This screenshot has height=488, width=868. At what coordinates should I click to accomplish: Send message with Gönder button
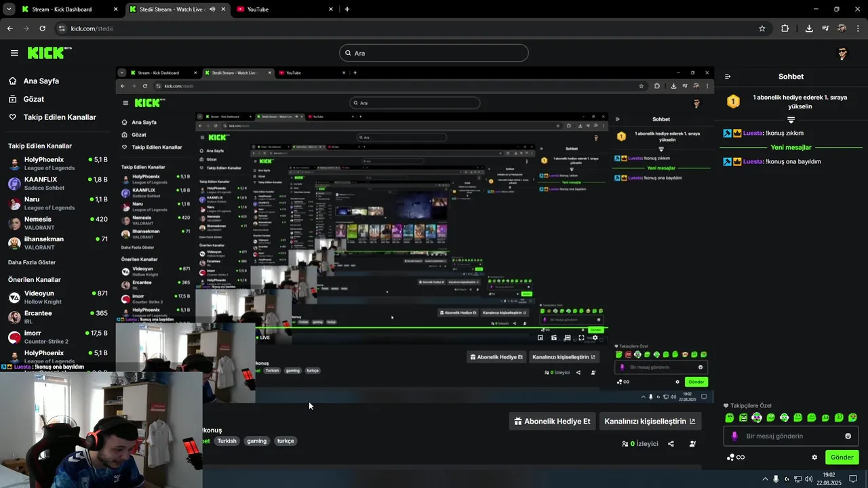pos(842,457)
